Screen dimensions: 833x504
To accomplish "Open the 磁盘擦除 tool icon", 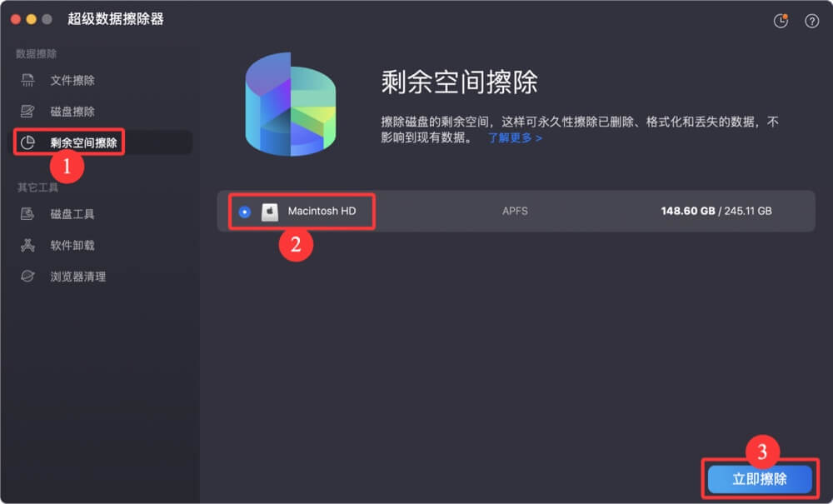I will [x=28, y=111].
